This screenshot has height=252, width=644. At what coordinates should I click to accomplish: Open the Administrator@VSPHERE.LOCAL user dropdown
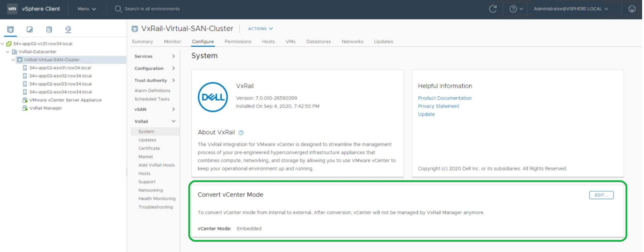571,9
